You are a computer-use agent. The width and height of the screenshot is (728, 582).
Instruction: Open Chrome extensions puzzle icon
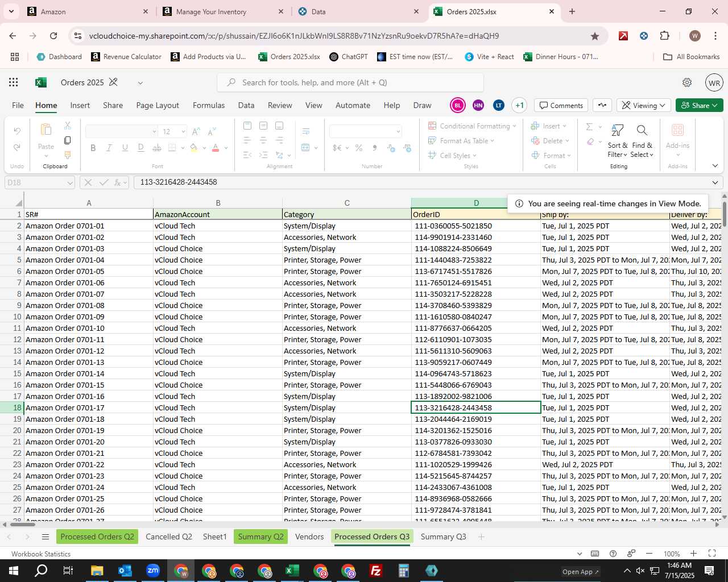coord(664,36)
